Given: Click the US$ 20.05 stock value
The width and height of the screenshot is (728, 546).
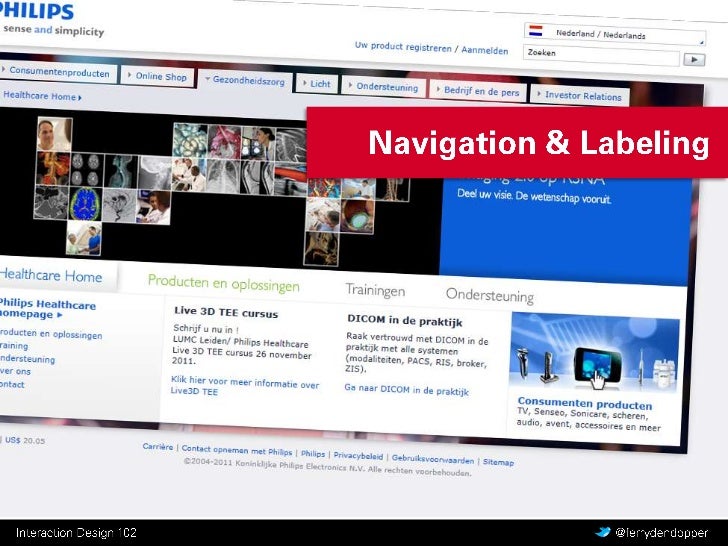Looking at the screenshot, I should [25, 441].
